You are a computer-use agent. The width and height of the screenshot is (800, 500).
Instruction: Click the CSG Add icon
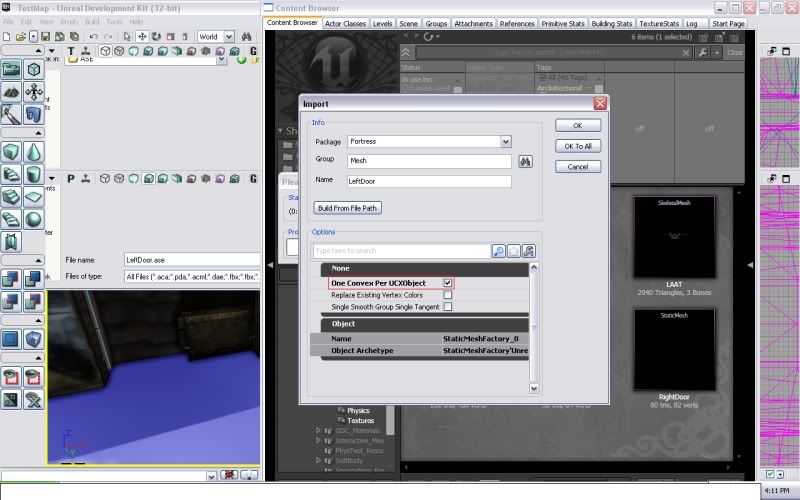pos(11,279)
